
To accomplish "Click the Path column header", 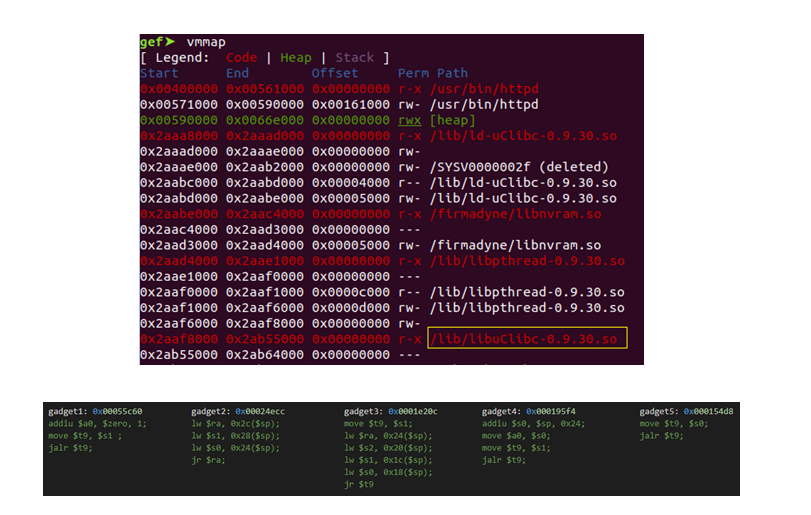I will click(x=452, y=73).
